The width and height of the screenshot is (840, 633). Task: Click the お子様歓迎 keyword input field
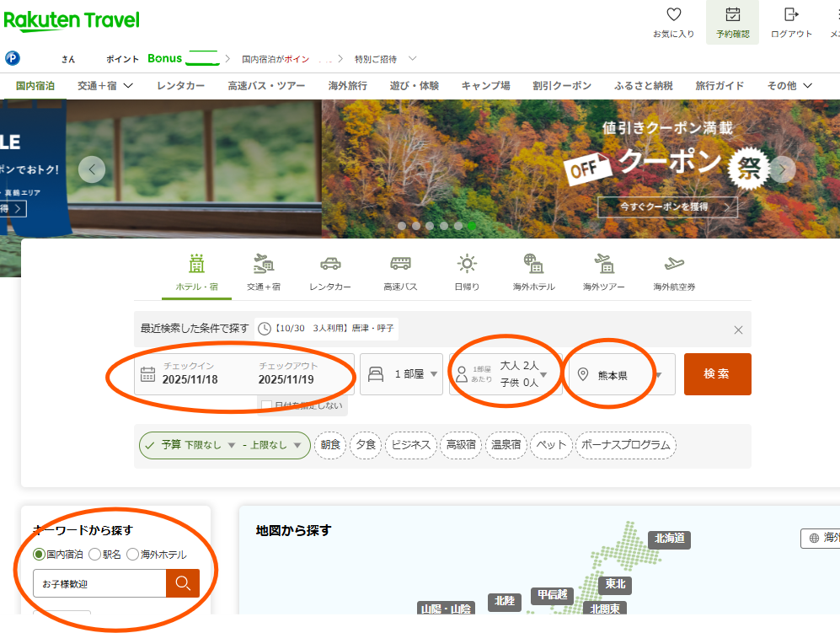99,583
